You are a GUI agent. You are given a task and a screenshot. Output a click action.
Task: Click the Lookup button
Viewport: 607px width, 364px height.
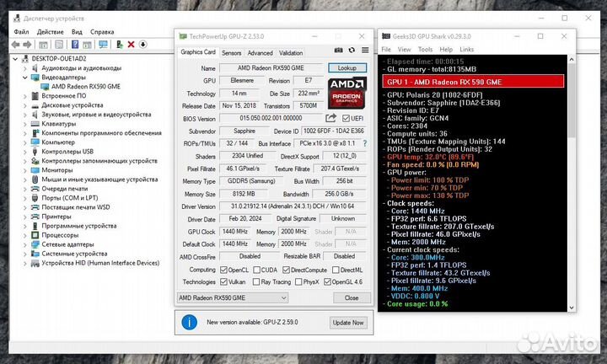(x=347, y=68)
